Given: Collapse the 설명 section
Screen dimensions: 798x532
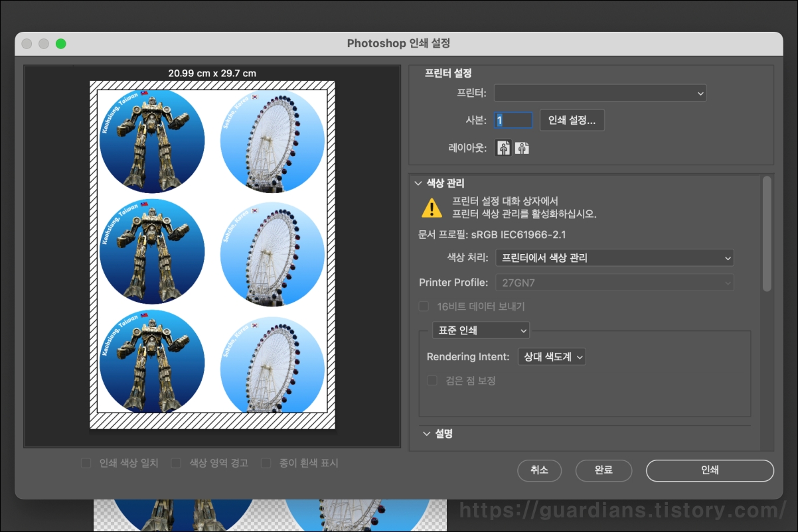Looking at the screenshot, I should 426,434.
